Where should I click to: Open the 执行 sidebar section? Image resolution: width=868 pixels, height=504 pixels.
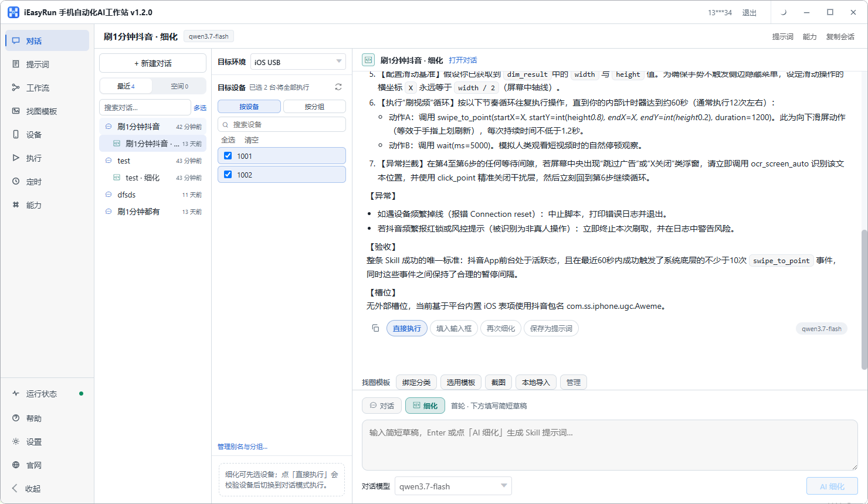pyautogui.click(x=47, y=158)
